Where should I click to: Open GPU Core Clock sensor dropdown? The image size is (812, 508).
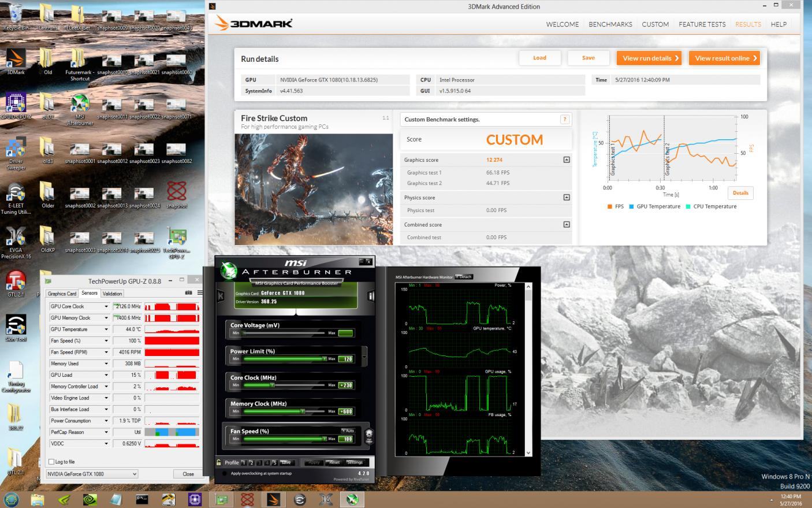pos(106,306)
